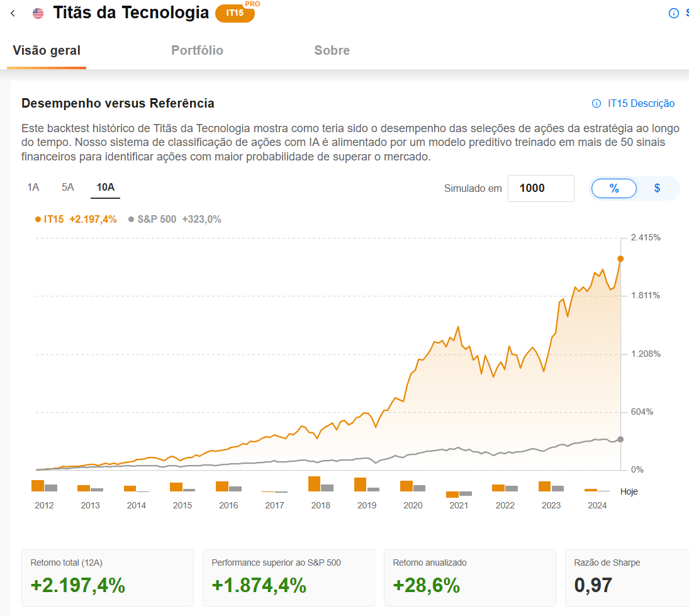Select the 10A time range
Viewport: 689px width, 616px height.
[x=105, y=187]
